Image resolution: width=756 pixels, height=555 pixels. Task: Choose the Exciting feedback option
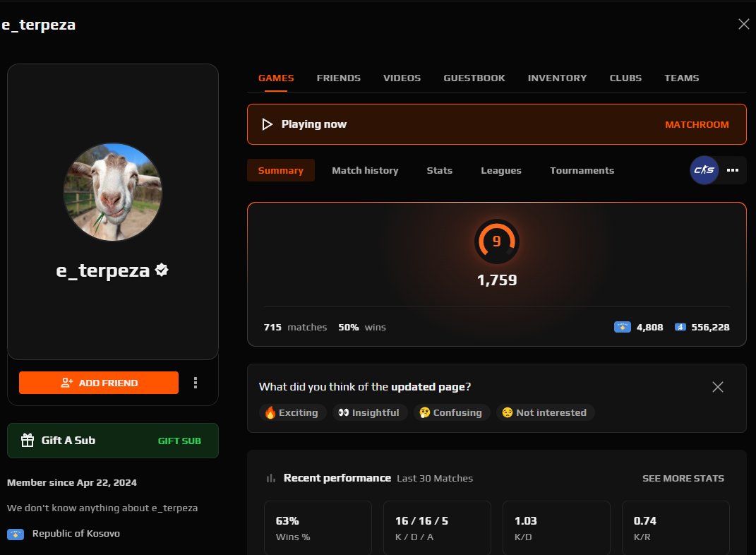click(292, 413)
